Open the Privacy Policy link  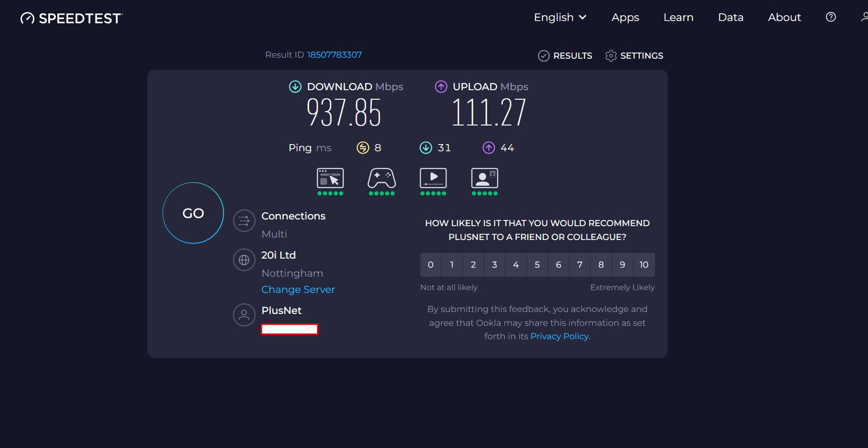click(x=560, y=336)
